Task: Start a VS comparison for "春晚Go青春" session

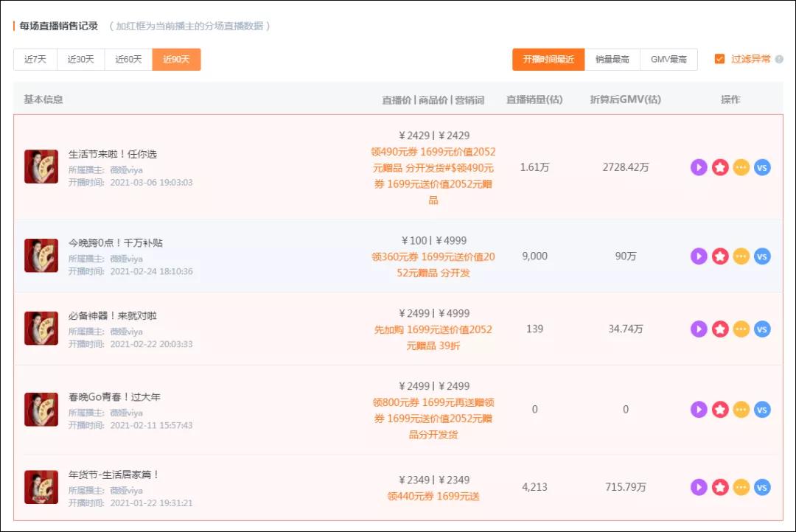Action: (762, 409)
